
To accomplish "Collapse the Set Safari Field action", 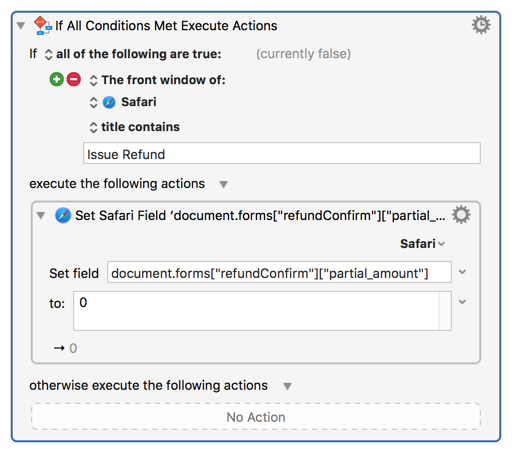I will coord(41,216).
